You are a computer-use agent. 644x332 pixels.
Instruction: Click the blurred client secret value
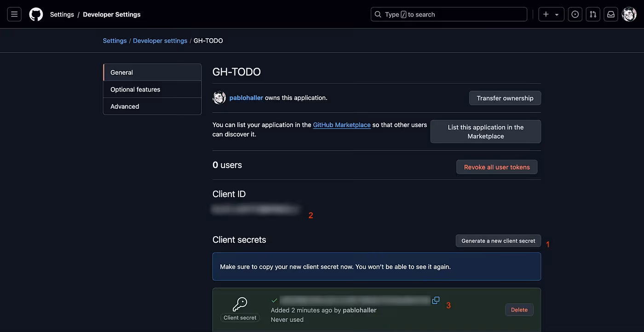pyautogui.click(x=355, y=300)
